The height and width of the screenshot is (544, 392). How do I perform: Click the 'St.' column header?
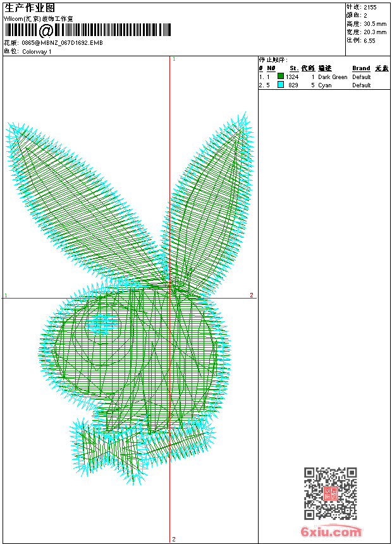(x=294, y=68)
